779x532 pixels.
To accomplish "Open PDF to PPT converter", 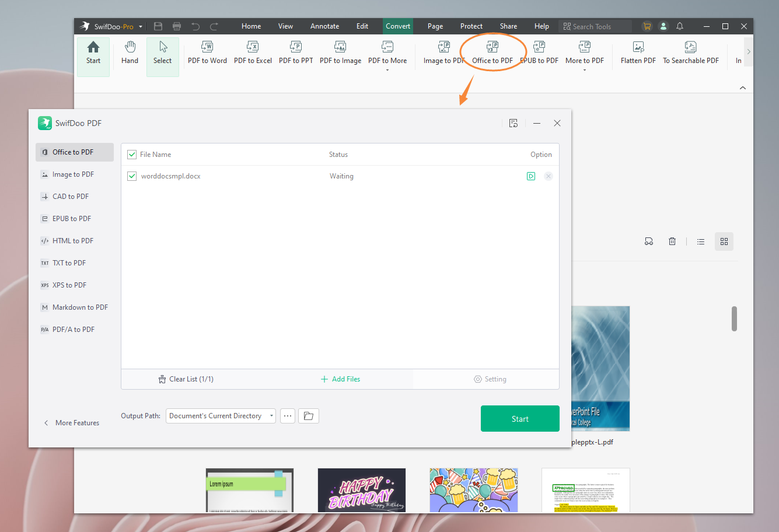I will pyautogui.click(x=296, y=53).
